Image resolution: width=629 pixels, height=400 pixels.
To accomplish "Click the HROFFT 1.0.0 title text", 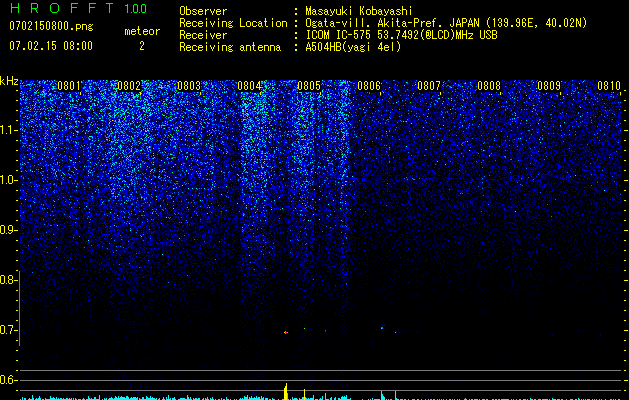I will tap(78, 8).
